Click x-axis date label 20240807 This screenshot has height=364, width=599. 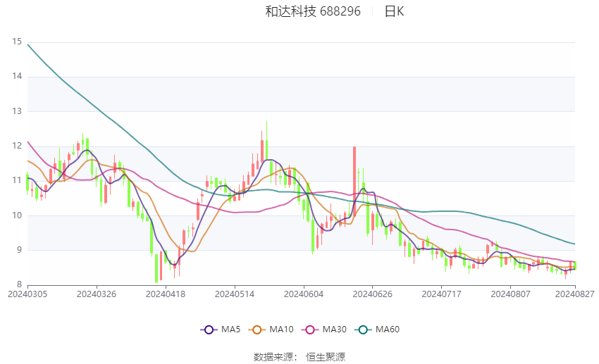click(x=511, y=294)
